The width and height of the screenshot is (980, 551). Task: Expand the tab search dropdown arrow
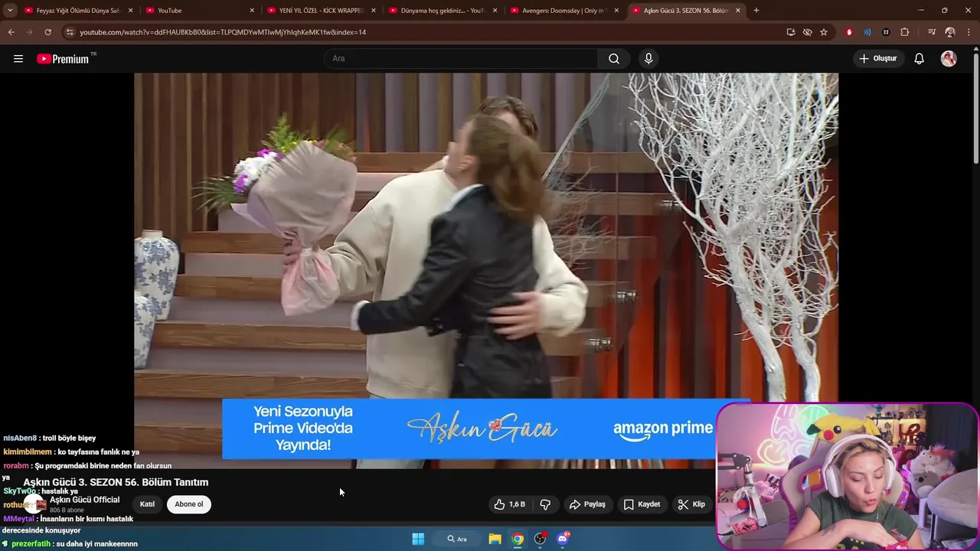pos(10,10)
